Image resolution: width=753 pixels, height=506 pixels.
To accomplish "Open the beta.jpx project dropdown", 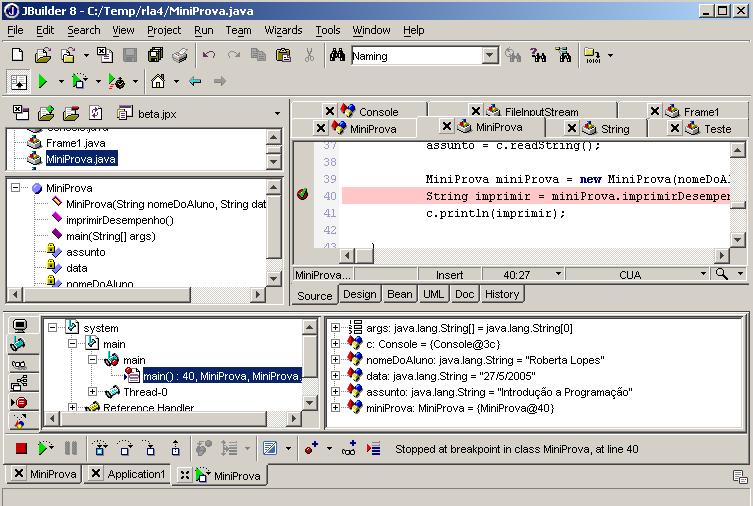I will (x=277, y=114).
